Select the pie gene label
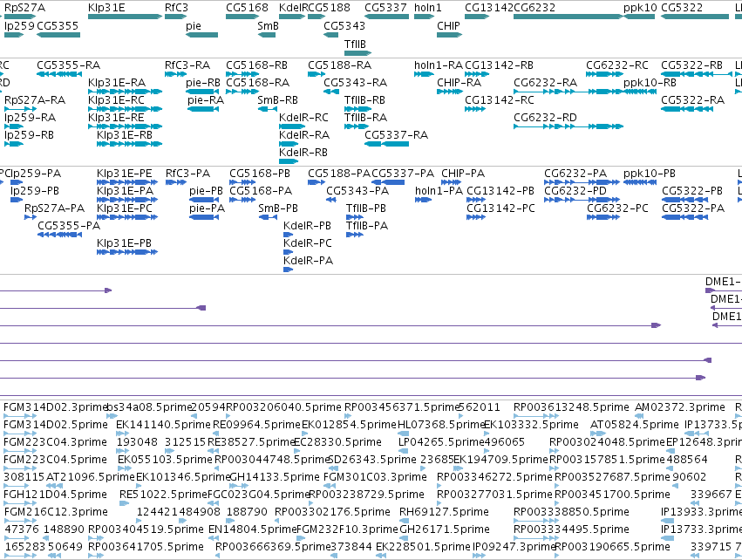 coord(194,25)
